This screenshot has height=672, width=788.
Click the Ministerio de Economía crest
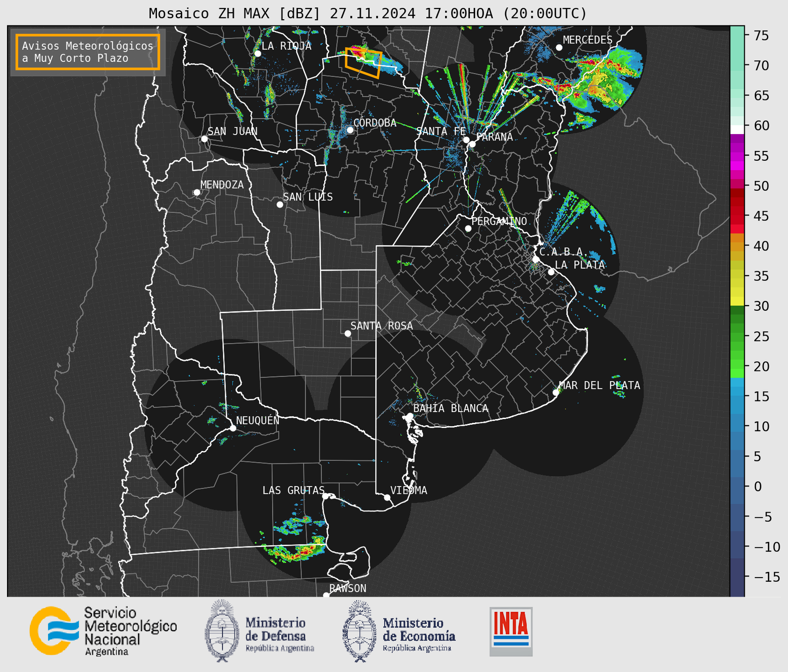tap(360, 631)
